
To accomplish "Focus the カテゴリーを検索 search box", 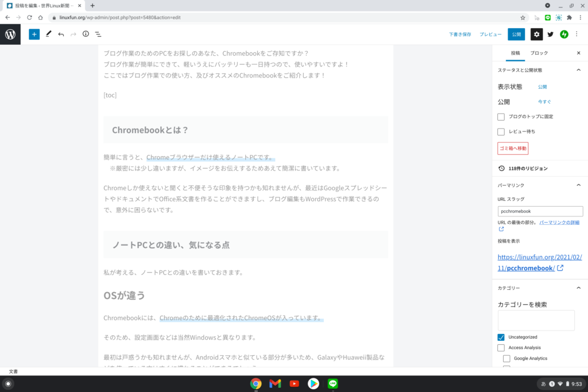I will (x=536, y=320).
